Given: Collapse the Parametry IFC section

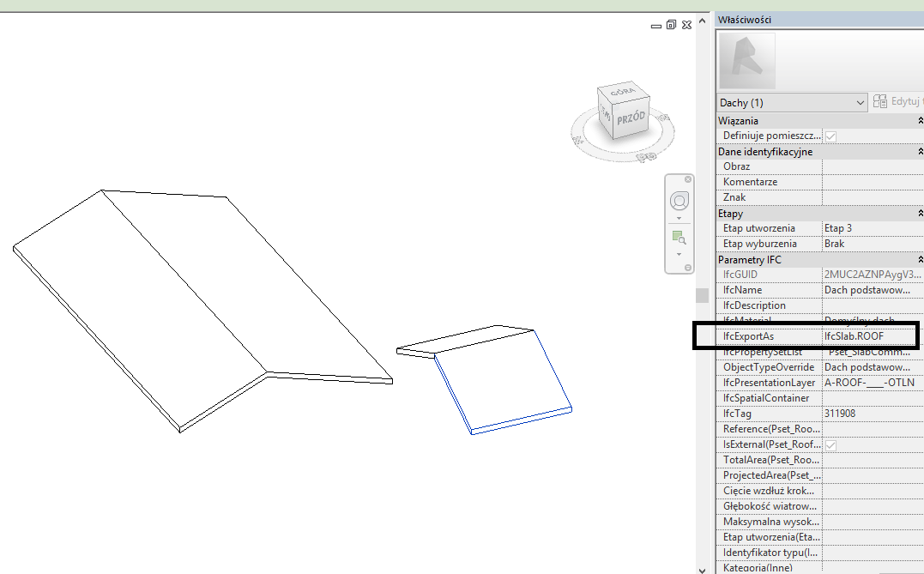Looking at the screenshot, I should tap(920, 259).
